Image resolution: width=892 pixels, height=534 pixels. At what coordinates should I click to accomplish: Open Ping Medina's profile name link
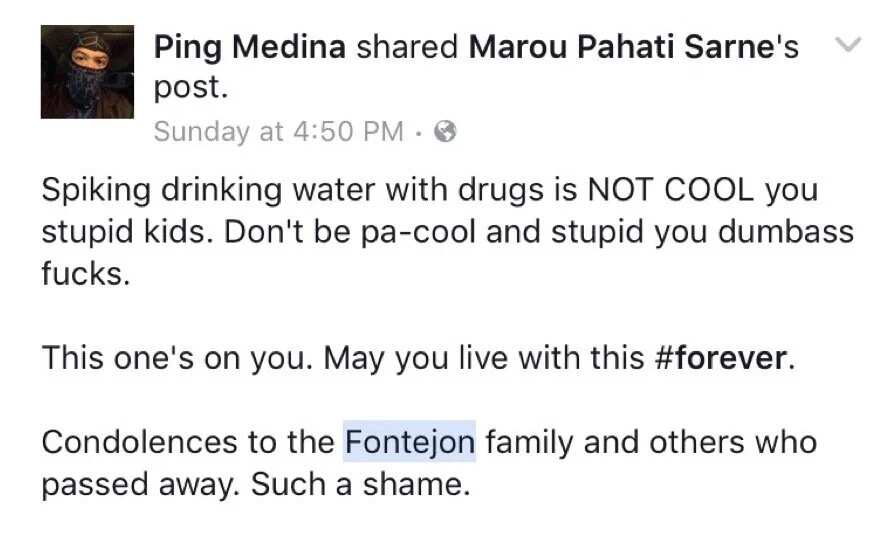250,47
